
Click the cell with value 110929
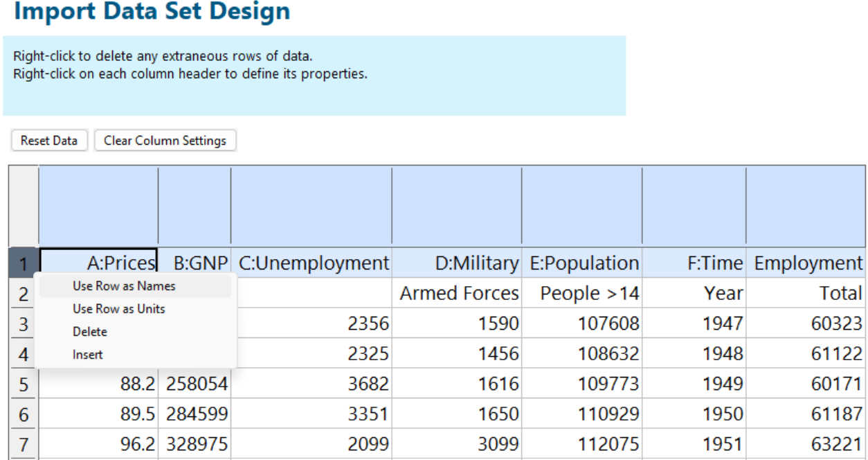coord(582,414)
